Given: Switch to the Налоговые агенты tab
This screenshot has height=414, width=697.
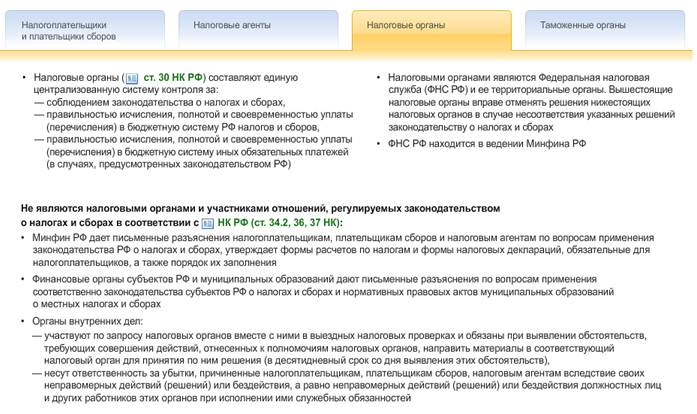Looking at the screenshot, I should point(258,30).
